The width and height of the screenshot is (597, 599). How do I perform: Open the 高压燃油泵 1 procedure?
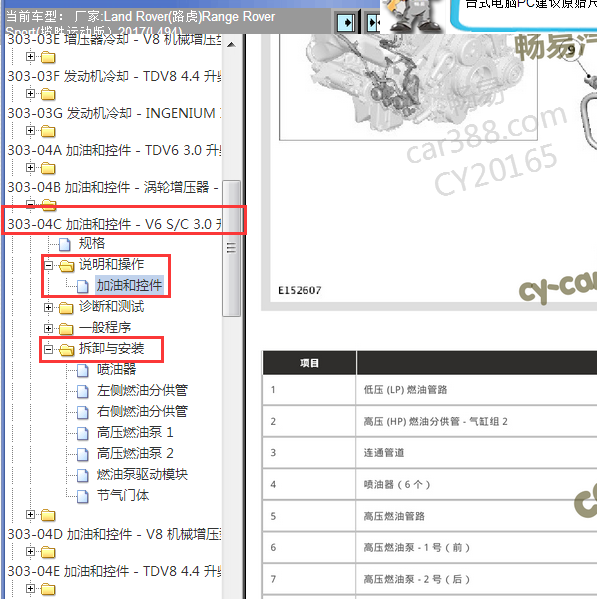point(135,432)
